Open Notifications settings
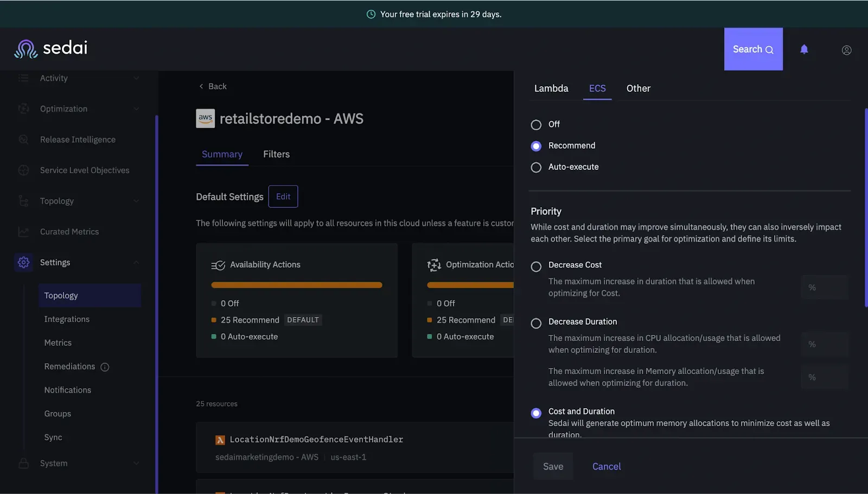Image resolution: width=868 pixels, height=494 pixels. click(x=68, y=390)
